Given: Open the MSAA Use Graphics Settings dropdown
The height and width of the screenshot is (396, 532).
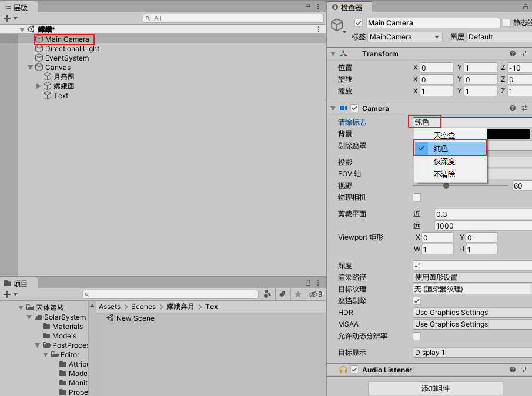Looking at the screenshot, I should [x=472, y=324].
